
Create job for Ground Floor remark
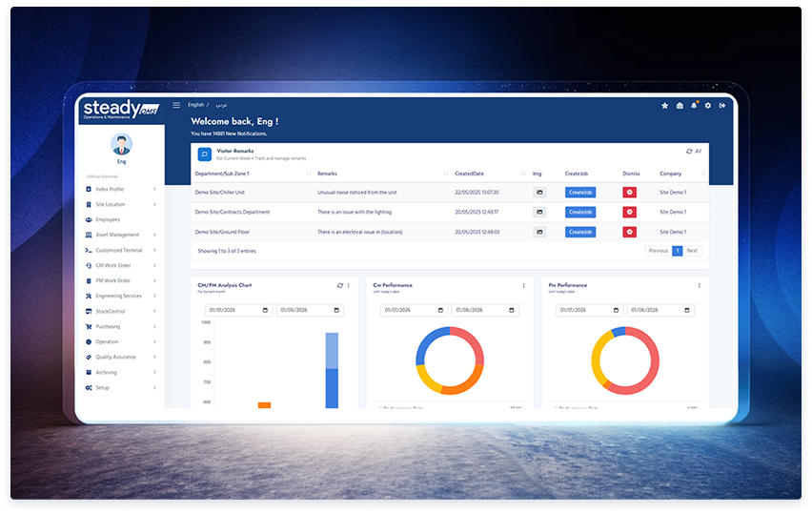[x=580, y=232]
